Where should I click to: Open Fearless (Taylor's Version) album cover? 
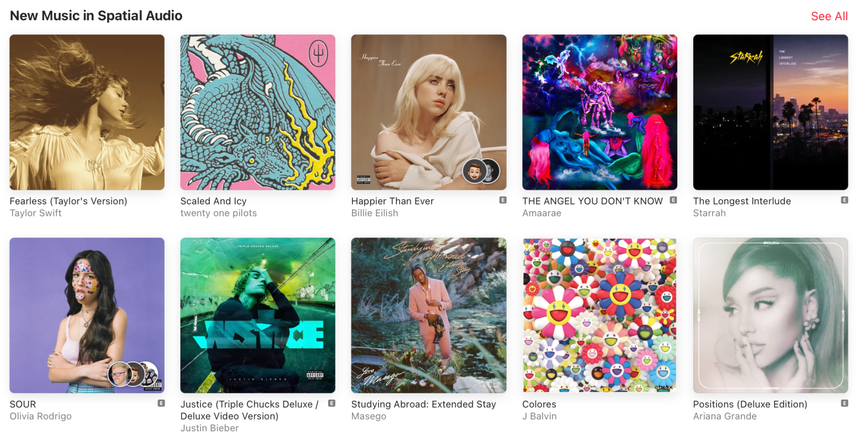coord(87,112)
